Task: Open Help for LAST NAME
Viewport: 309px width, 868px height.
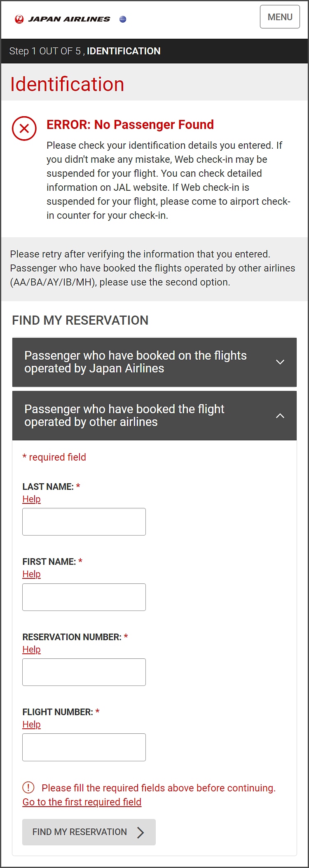Action: (x=31, y=499)
